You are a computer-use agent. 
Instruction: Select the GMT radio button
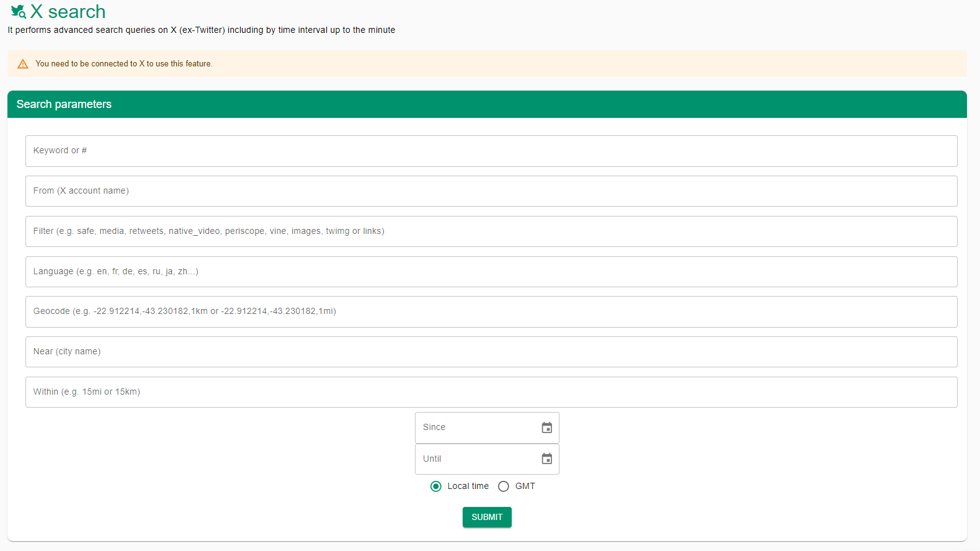point(504,486)
